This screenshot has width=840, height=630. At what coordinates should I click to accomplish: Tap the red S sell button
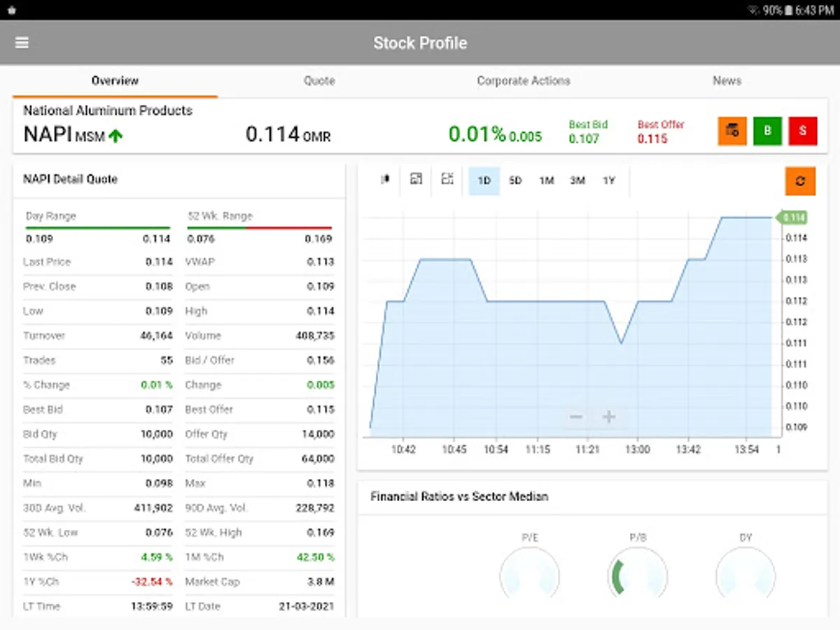pyautogui.click(x=803, y=131)
